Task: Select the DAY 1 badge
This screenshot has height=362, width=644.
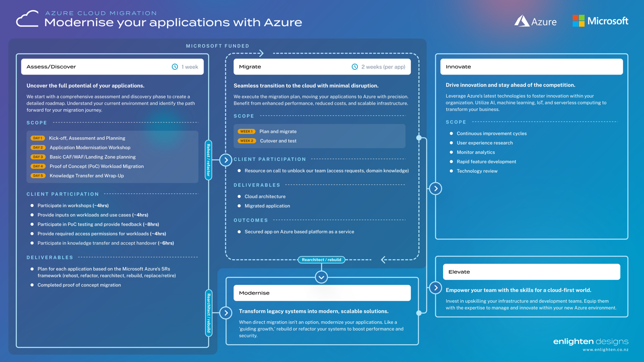Action: 37,138
